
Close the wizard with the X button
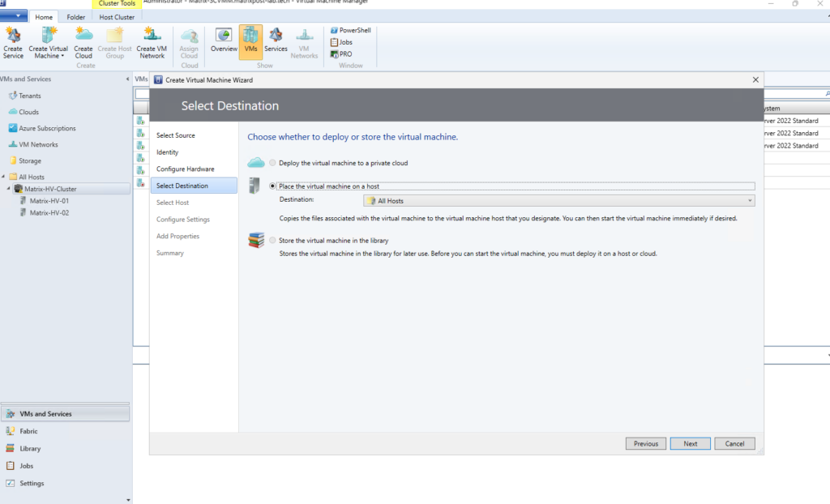click(755, 80)
